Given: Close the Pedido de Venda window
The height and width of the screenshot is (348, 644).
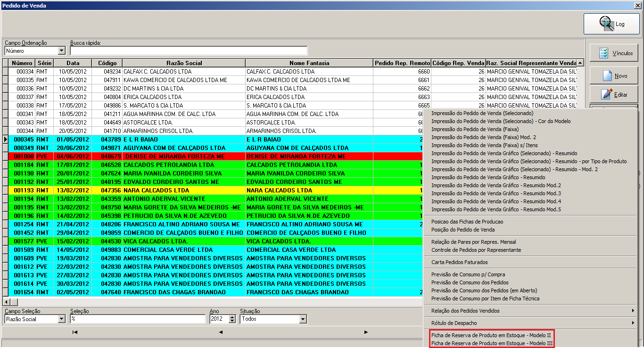Looking at the screenshot, I should click(638, 6).
